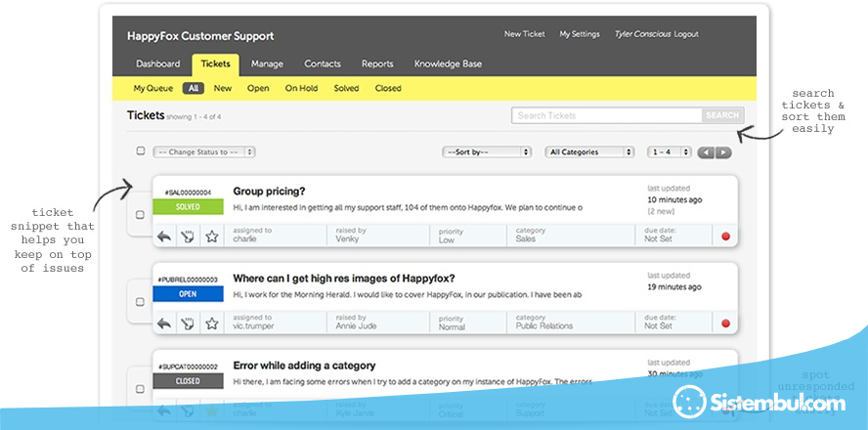Open My Settings
Viewport: 868px width, 430px height.
pos(579,34)
